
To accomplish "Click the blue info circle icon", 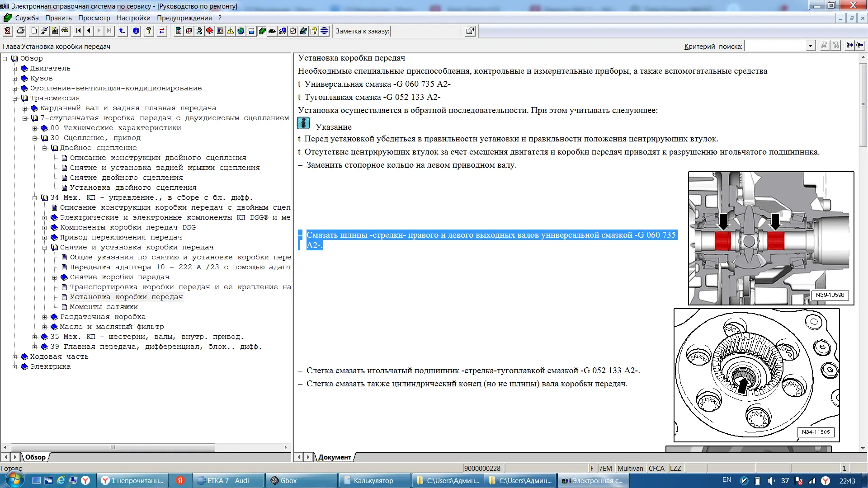I will pos(136,31).
